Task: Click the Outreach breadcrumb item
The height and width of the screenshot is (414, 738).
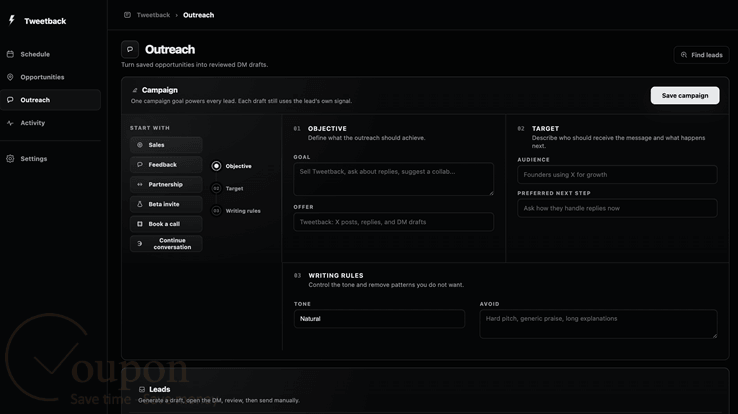Action: click(x=198, y=15)
